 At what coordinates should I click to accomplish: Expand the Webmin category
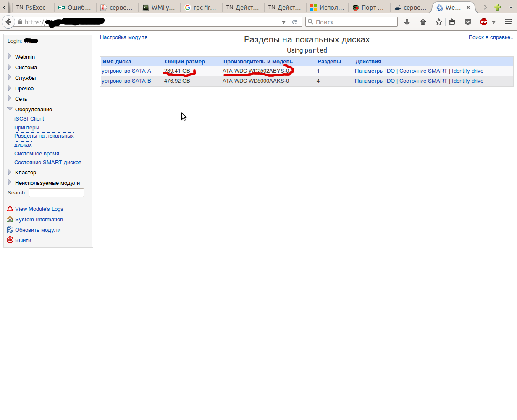click(25, 57)
